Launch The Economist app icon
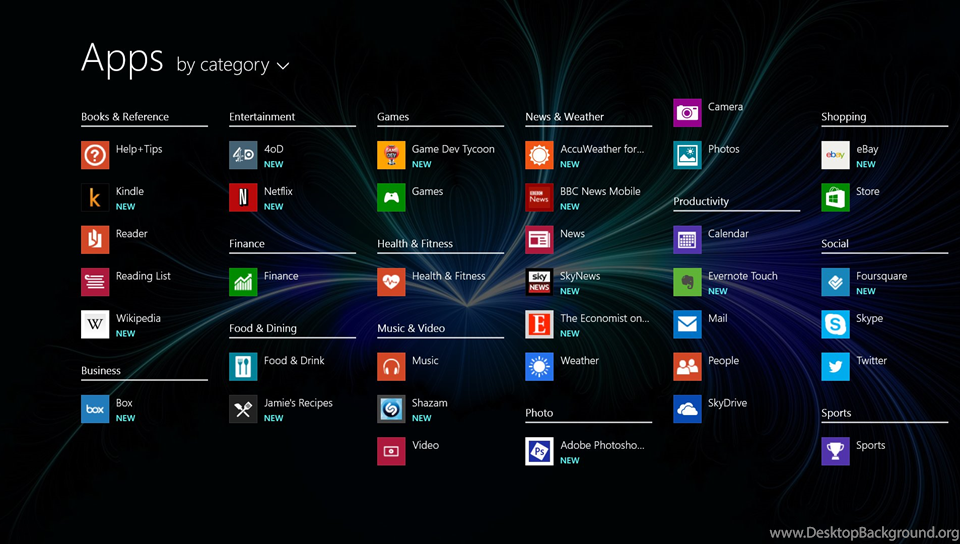The image size is (960, 544). [x=539, y=324]
